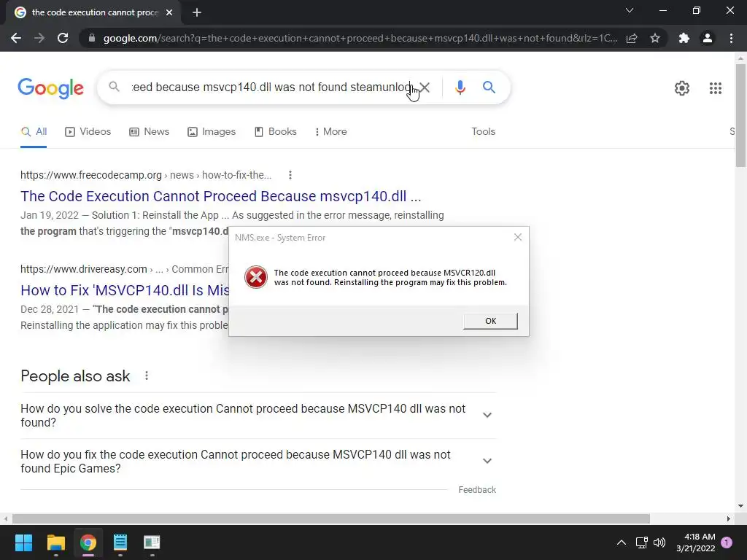Open the fourth taskbar app window
The width and height of the screenshot is (747, 560).
coord(152,542)
